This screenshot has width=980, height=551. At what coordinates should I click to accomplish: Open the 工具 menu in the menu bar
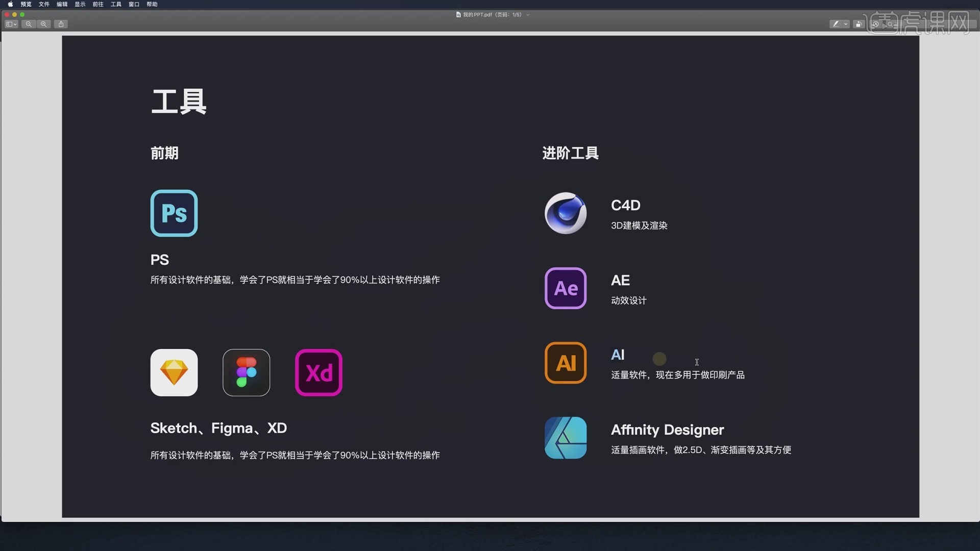[116, 4]
